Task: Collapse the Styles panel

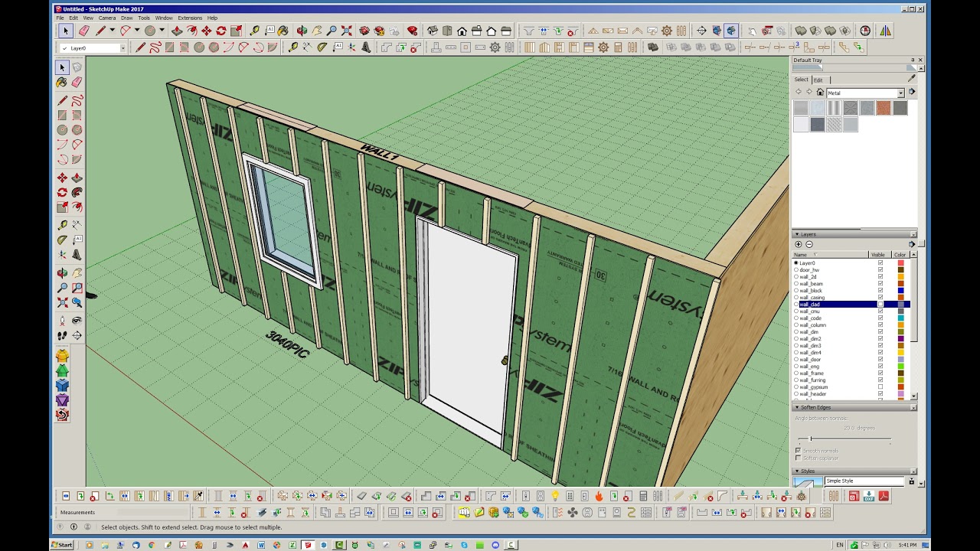Action: tap(796, 471)
